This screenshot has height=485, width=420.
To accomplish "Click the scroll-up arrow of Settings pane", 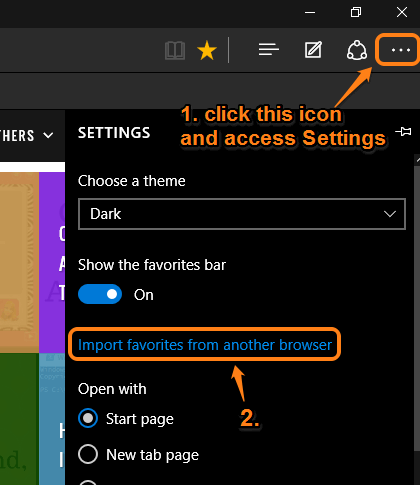I will pos(417,160).
